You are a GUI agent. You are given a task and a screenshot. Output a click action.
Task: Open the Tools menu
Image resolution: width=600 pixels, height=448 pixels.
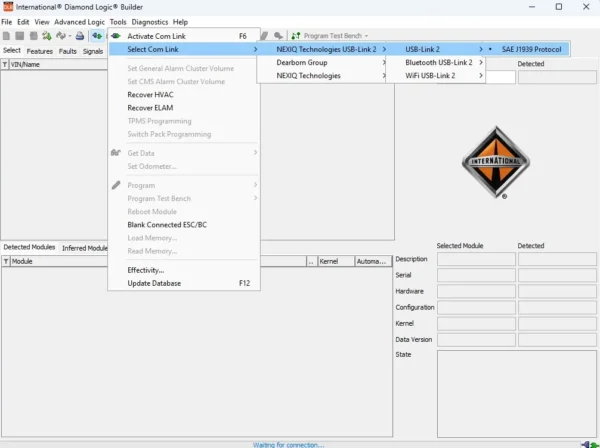[118, 22]
